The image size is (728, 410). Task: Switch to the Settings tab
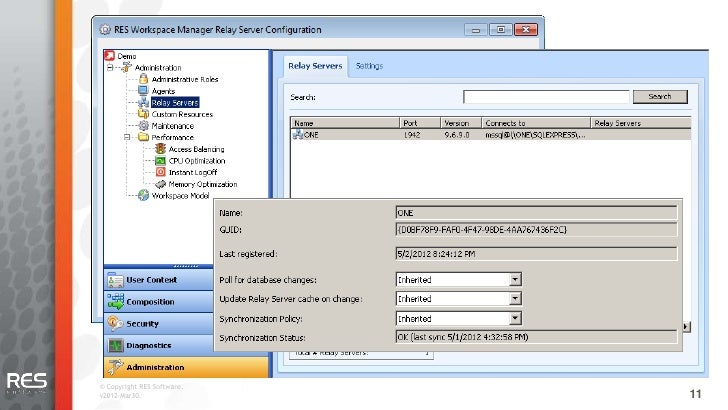click(369, 66)
